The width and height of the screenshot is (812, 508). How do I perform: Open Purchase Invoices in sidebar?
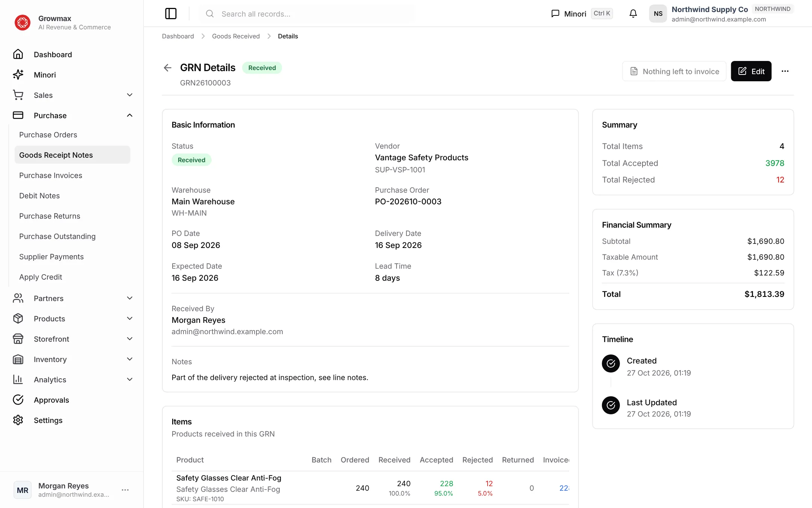coord(51,175)
